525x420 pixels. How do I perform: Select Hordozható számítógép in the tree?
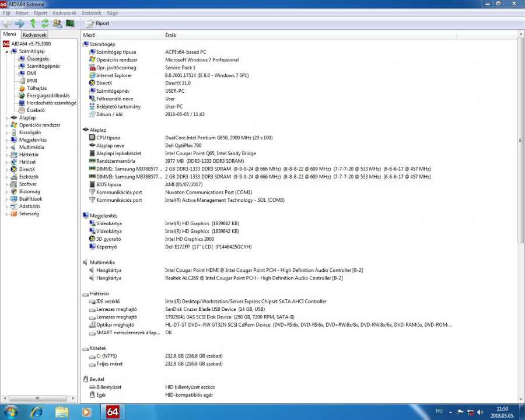click(x=51, y=103)
